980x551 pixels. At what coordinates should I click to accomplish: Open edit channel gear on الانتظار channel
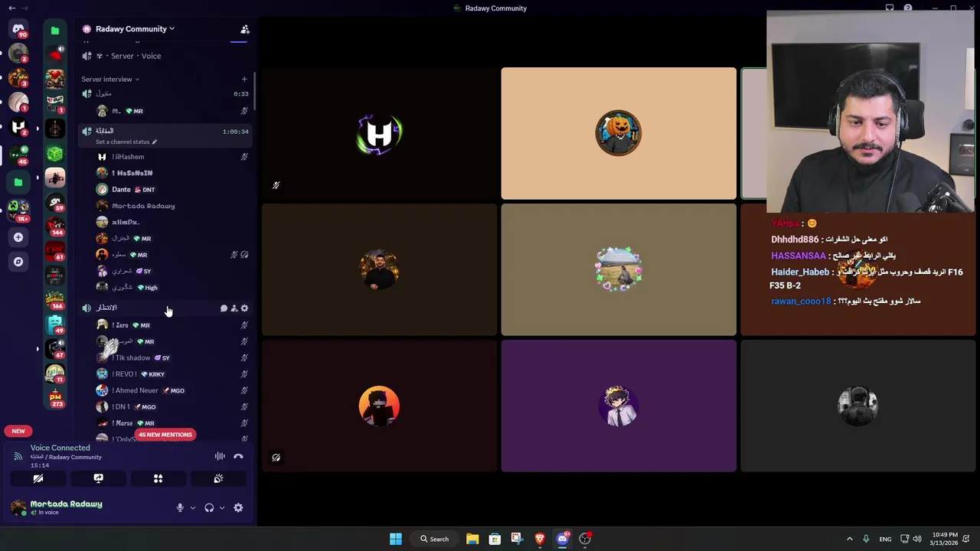tap(244, 308)
